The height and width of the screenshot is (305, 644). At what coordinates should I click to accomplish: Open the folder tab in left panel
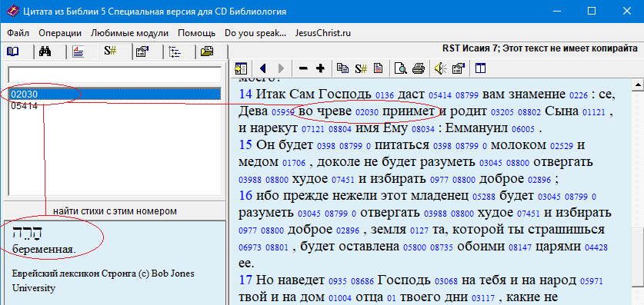207,51
